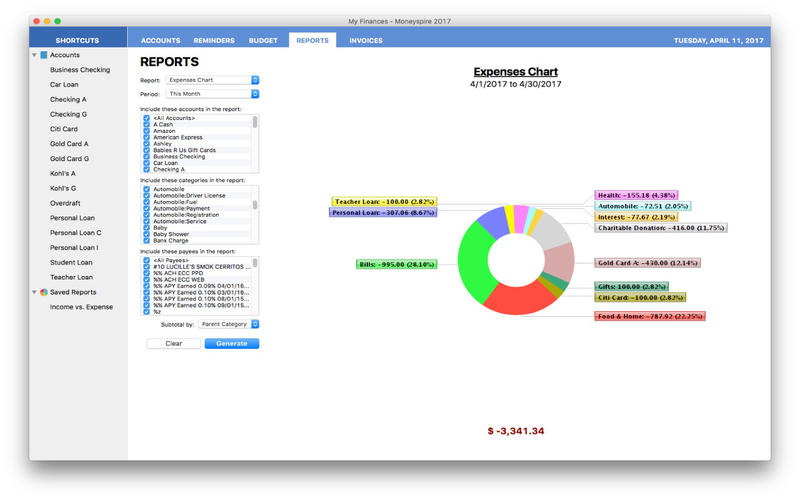This screenshot has width=800, height=500.
Task: Open the Subtotal by Parent Category dropdown
Action: click(x=229, y=324)
